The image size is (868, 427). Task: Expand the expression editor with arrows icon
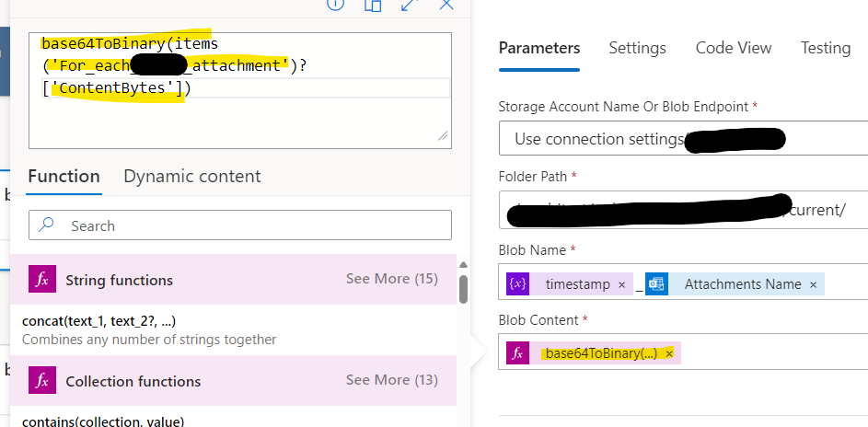[410, 5]
